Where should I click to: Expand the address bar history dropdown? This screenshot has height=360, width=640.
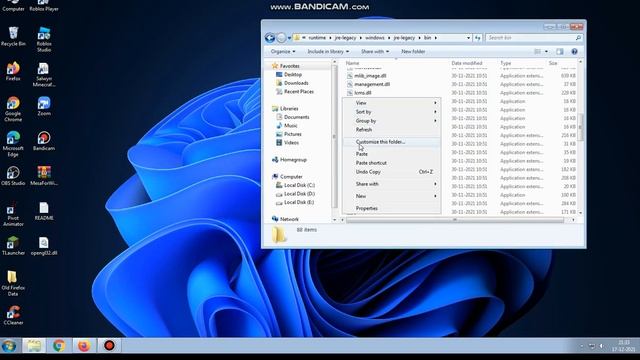click(x=469, y=38)
